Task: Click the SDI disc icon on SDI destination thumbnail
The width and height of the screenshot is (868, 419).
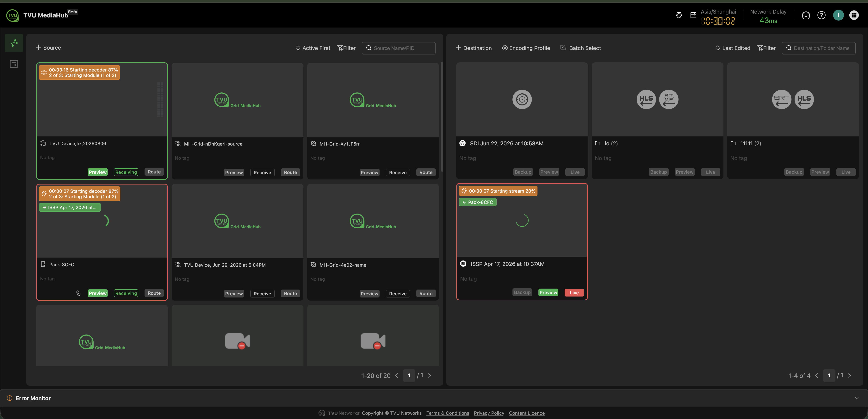Action: 522,99
